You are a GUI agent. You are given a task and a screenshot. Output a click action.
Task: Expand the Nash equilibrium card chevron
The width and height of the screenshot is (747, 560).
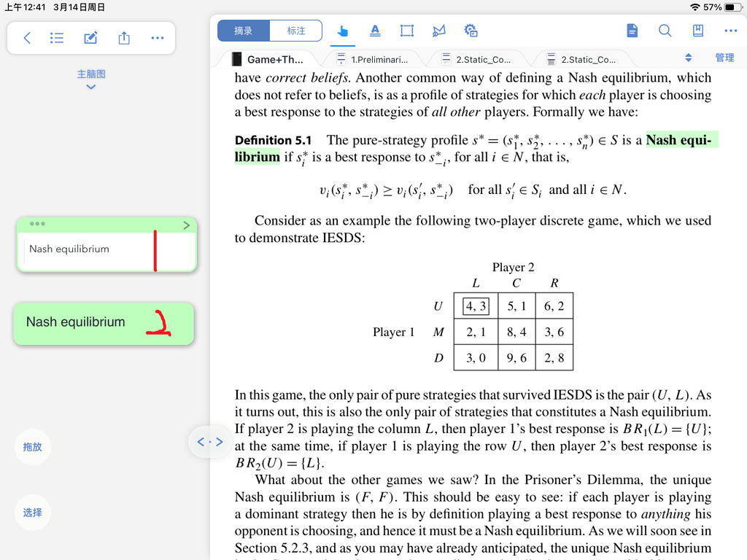point(186,225)
